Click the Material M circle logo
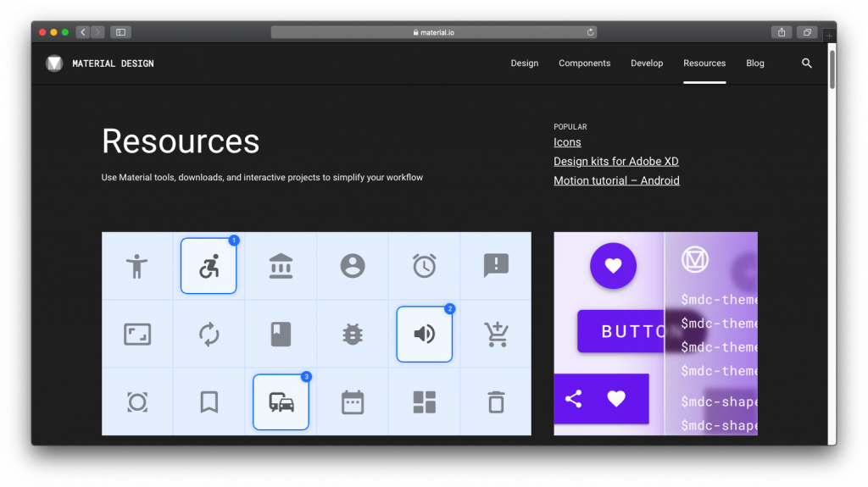The width and height of the screenshot is (868, 487). pos(695,259)
